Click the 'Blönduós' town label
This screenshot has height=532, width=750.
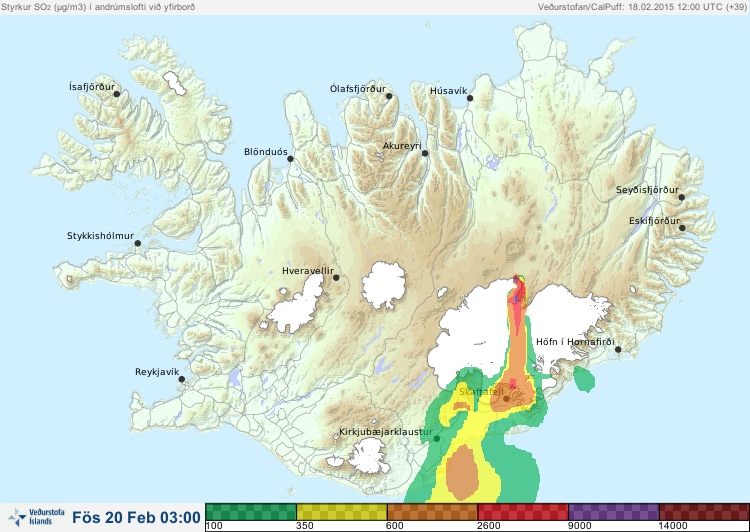tap(265, 152)
